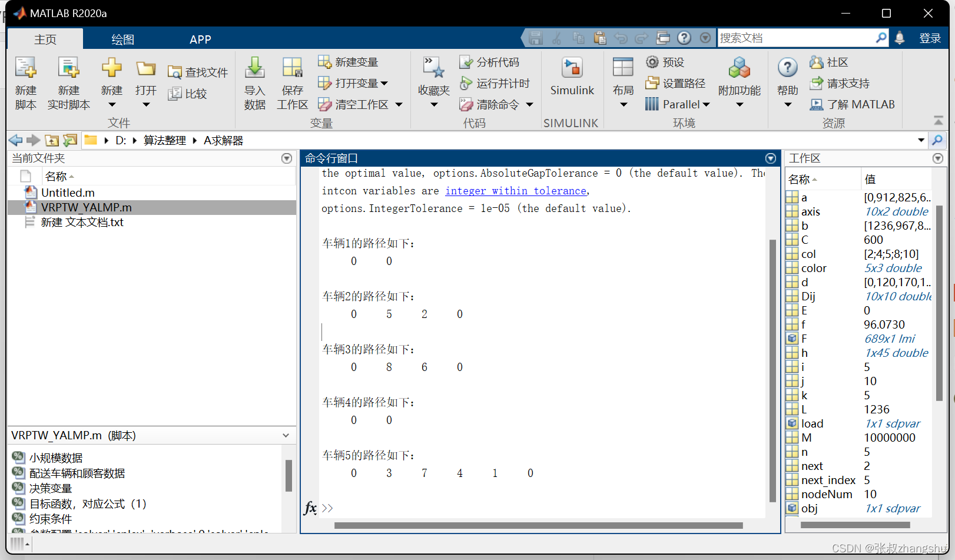Open the 帮助 help browser
This screenshot has width=955, height=560.
coord(787,75)
